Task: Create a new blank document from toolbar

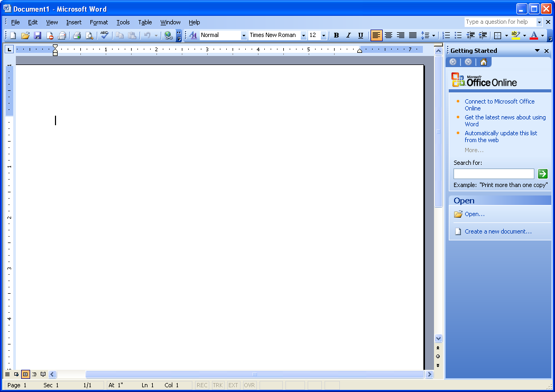Action: tap(13, 35)
